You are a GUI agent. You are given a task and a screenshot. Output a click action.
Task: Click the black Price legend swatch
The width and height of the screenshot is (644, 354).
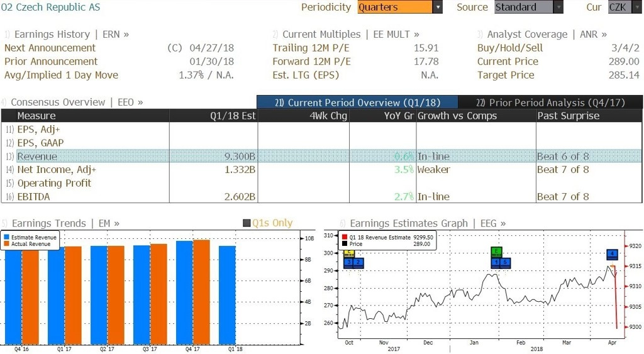345,244
